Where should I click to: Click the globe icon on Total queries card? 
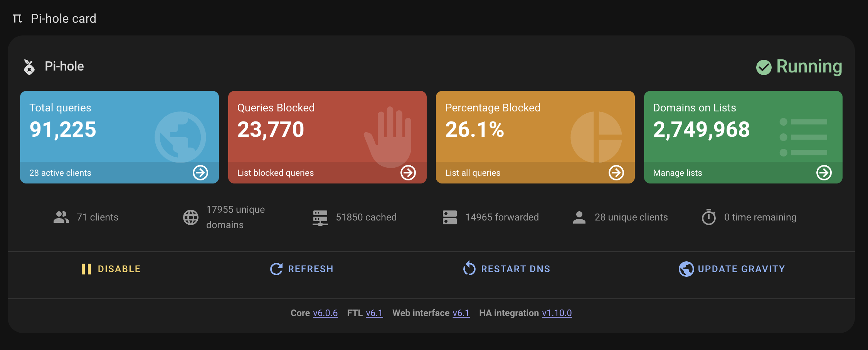click(x=180, y=137)
